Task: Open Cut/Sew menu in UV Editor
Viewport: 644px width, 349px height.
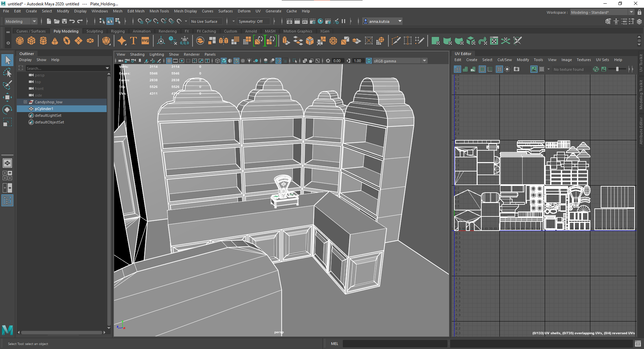Action: pyautogui.click(x=504, y=60)
